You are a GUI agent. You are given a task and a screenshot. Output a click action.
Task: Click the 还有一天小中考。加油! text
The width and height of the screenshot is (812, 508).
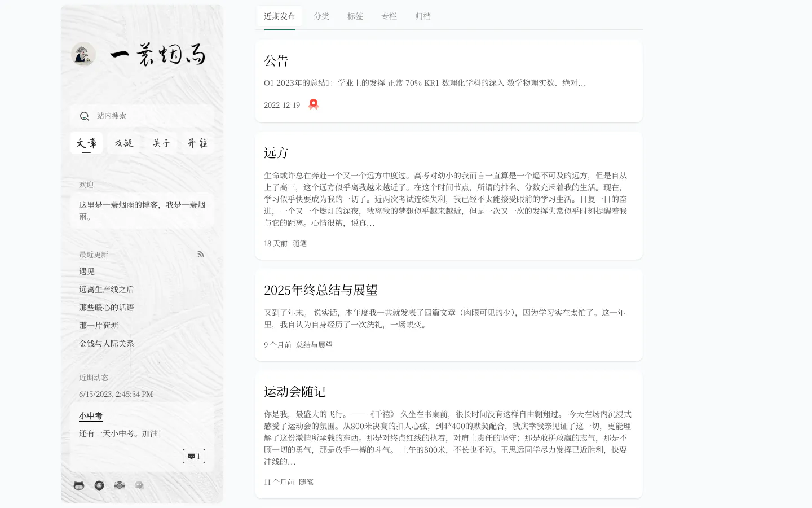[x=120, y=433]
